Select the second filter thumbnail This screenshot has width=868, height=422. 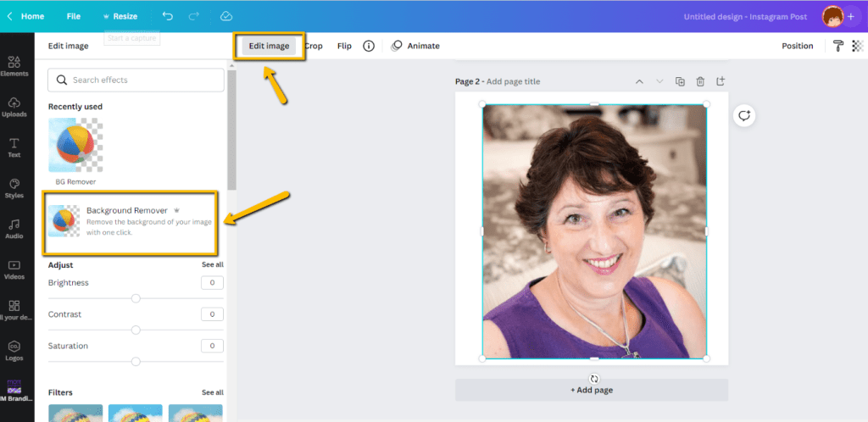135,413
